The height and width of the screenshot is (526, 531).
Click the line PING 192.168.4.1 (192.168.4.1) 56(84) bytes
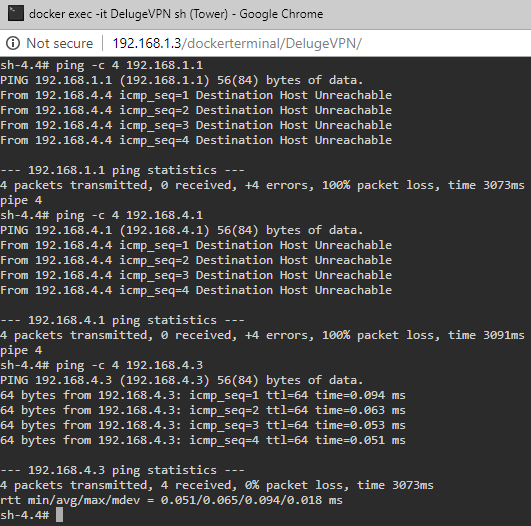[x=182, y=230]
